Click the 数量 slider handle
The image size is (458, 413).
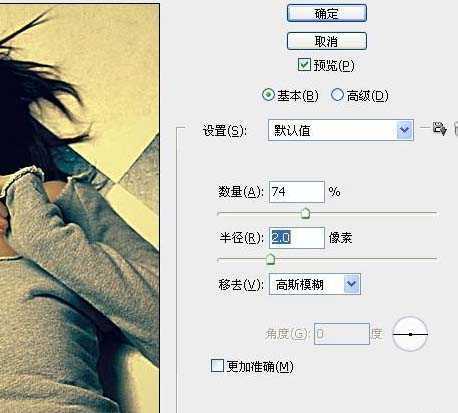coord(305,213)
